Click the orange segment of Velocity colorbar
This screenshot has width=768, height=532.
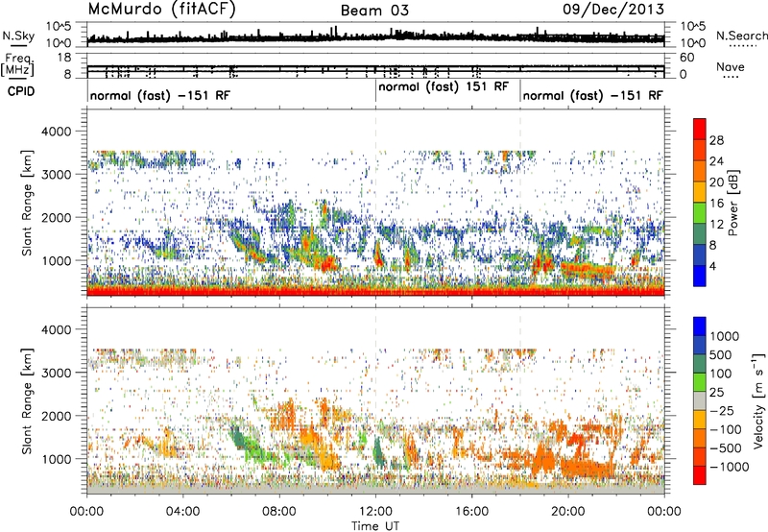point(700,438)
